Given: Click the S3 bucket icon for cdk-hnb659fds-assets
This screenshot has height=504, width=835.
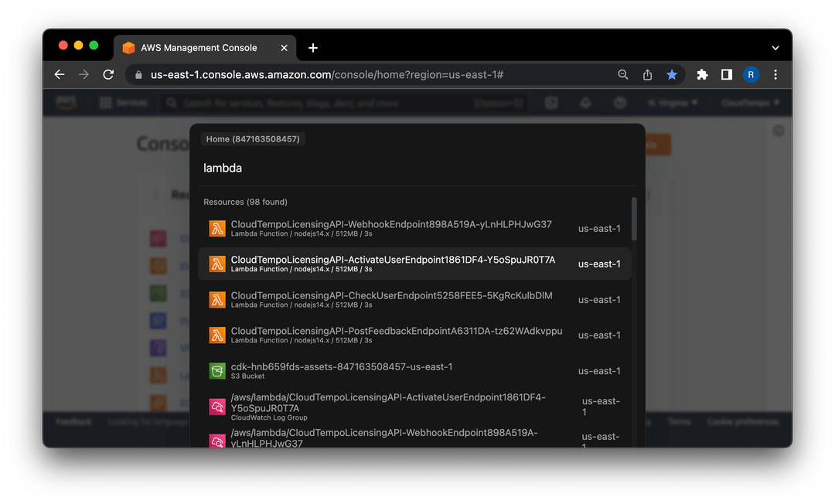Looking at the screenshot, I should [x=216, y=371].
